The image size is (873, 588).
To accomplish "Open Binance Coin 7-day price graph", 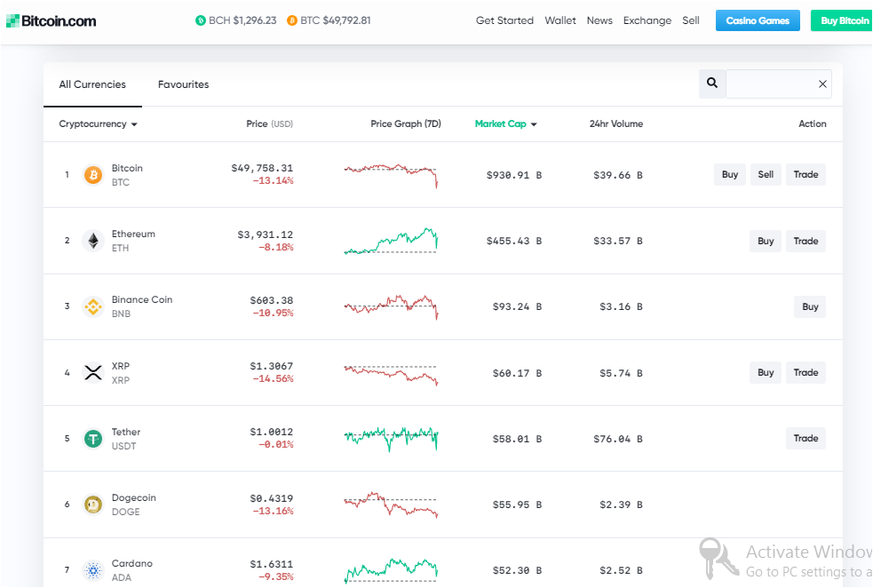I will pyautogui.click(x=391, y=306).
